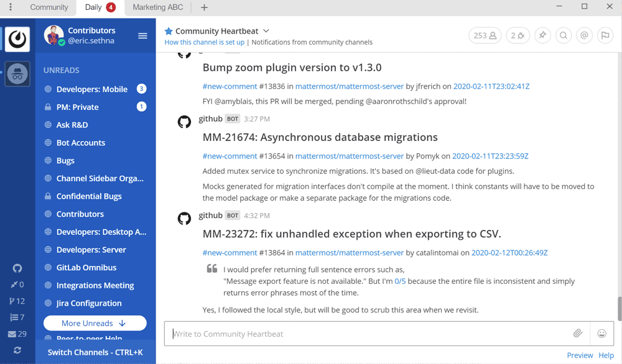
Task: Expand the Community Heartbeat channel dropdown
Action: (266, 31)
